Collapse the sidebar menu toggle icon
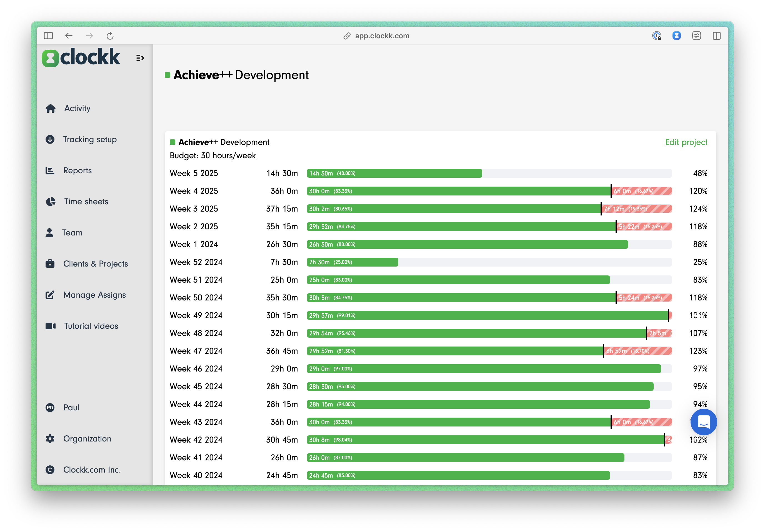 (140, 58)
